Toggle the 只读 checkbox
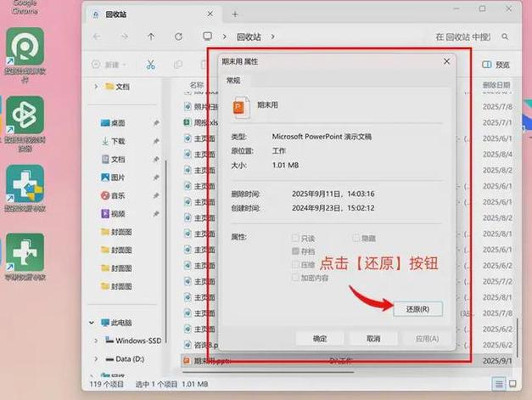This screenshot has width=532, height=400. pyautogui.click(x=295, y=239)
